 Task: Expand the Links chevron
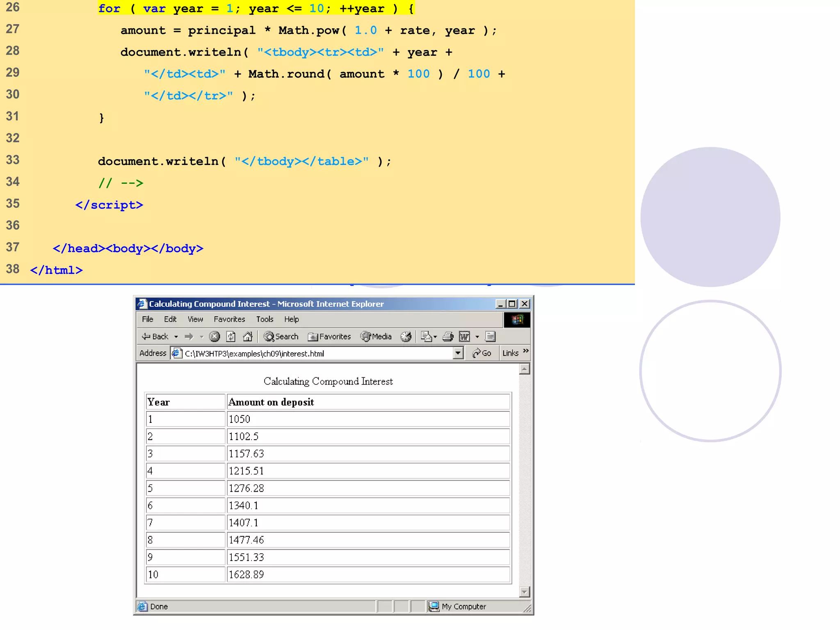pyautogui.click(x=526, y=351)
